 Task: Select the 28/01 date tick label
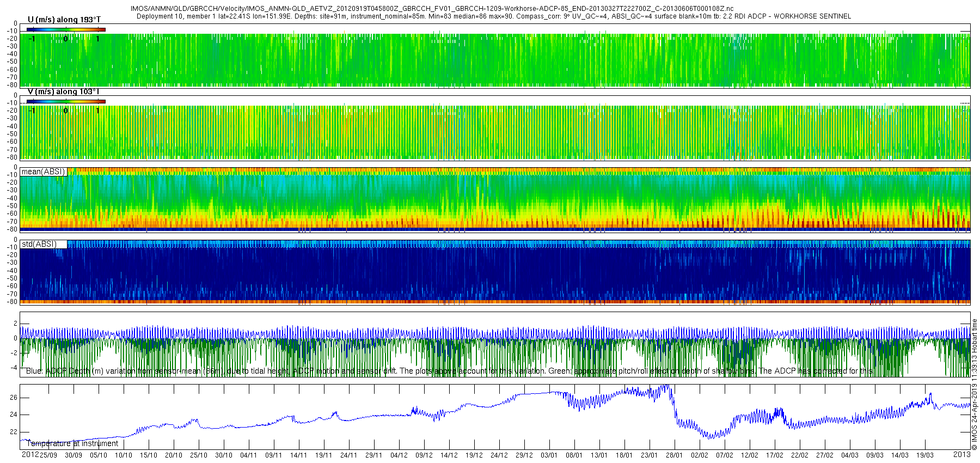pos(674,455)
